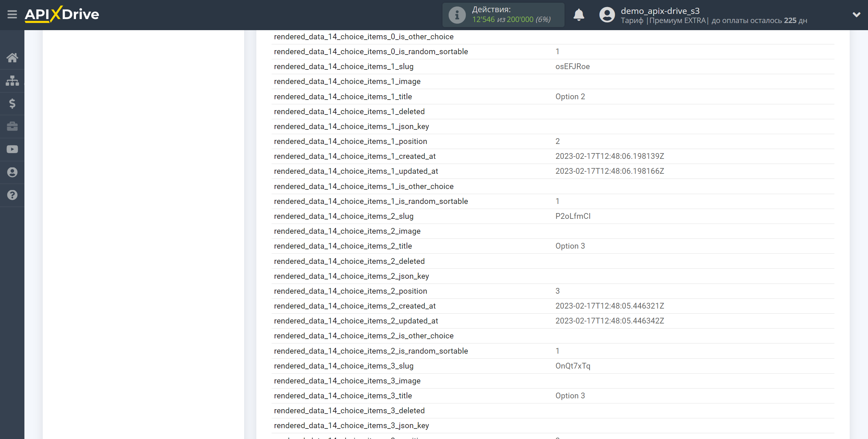Click the ApiX-Drive logo
The image size is (868, 439).
[x=62, y=15]
